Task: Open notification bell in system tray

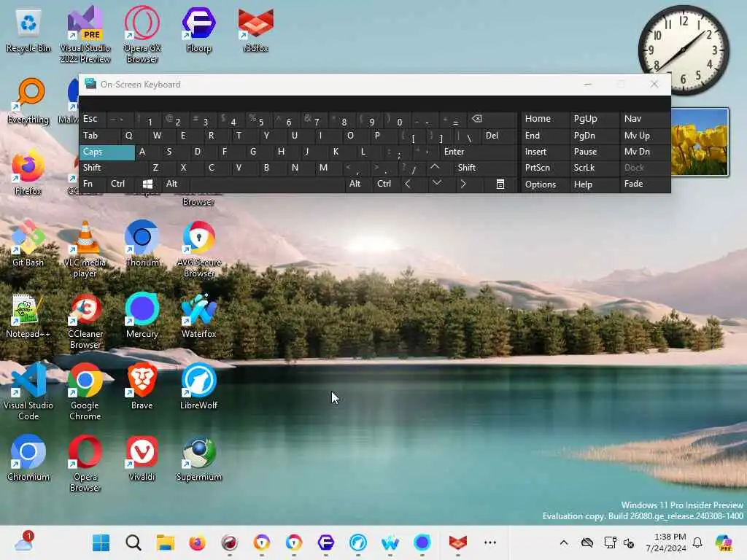Action: coord(697,542)
